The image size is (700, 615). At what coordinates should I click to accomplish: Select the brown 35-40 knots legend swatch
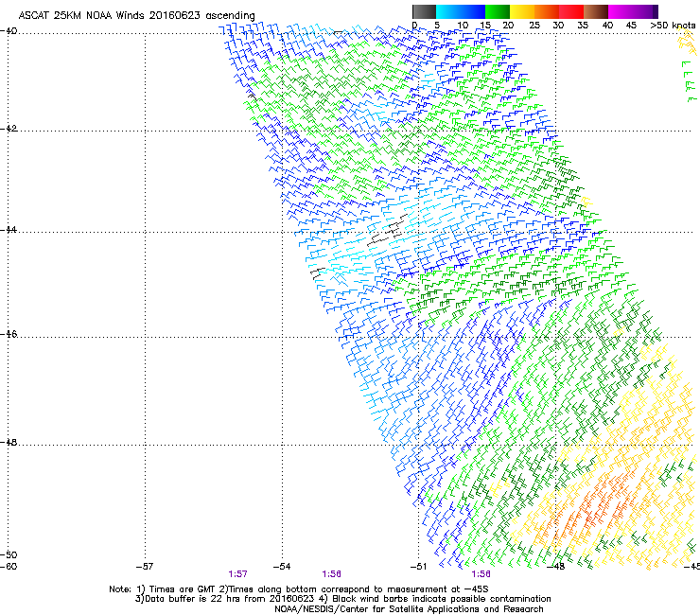[596, 11]
